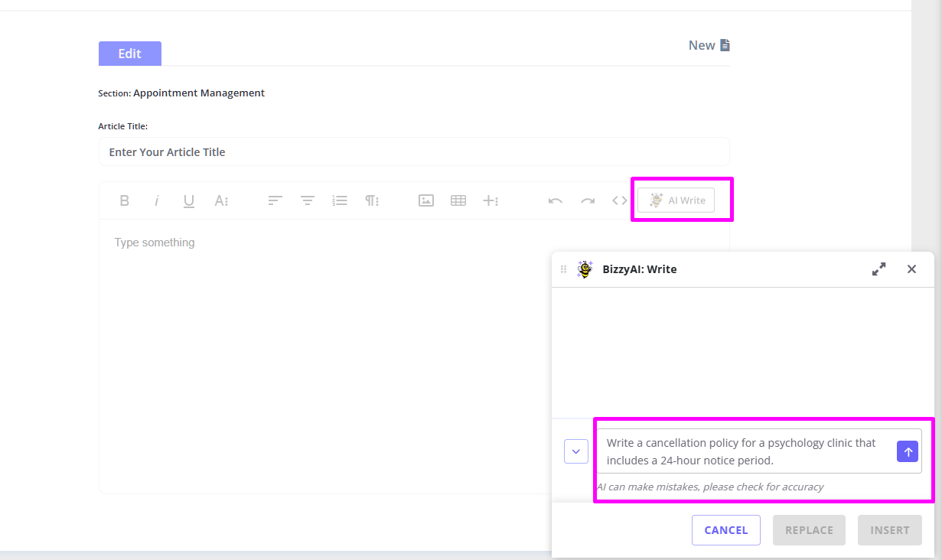
Task: Switch to code view
Action: point(620,201)
